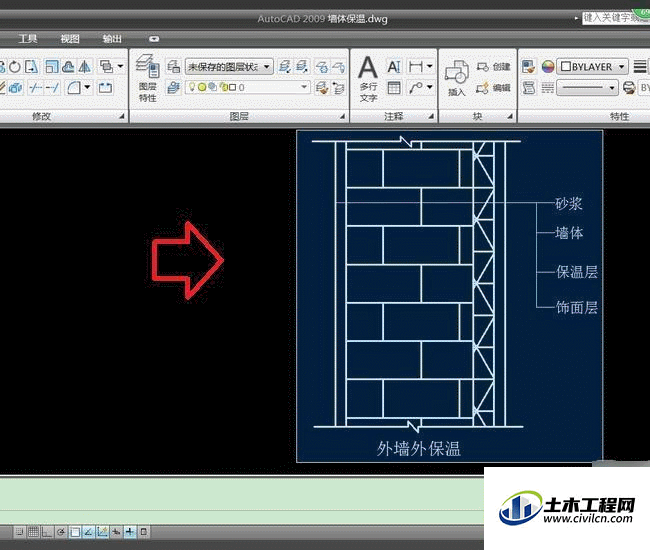Screen dimensions: 650x550
Task: Open the Tools (工具) ribbon tab
Action: (x=28, y=39)
